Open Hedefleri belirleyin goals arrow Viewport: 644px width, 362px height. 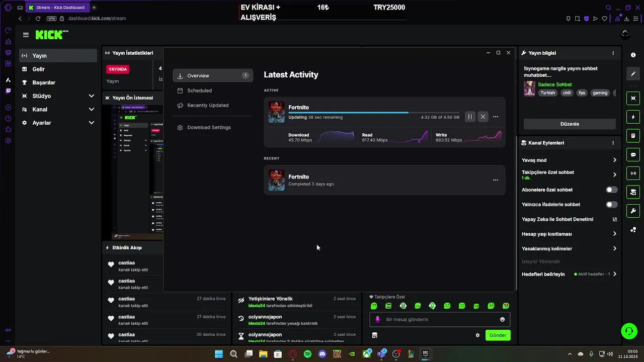coord(615,274)
